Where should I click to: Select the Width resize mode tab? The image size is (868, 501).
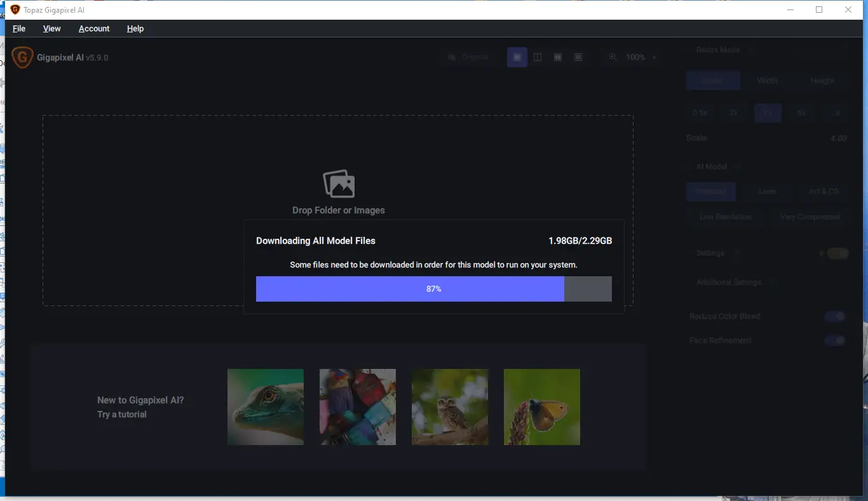[x=768, y=81]
